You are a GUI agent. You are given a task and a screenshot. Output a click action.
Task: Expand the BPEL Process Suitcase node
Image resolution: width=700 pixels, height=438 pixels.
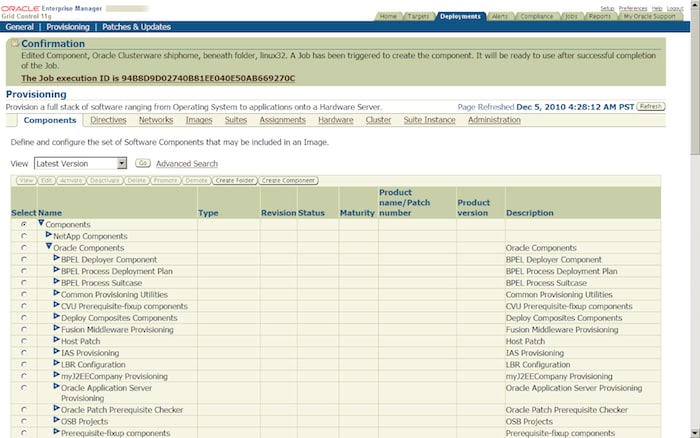57,281
